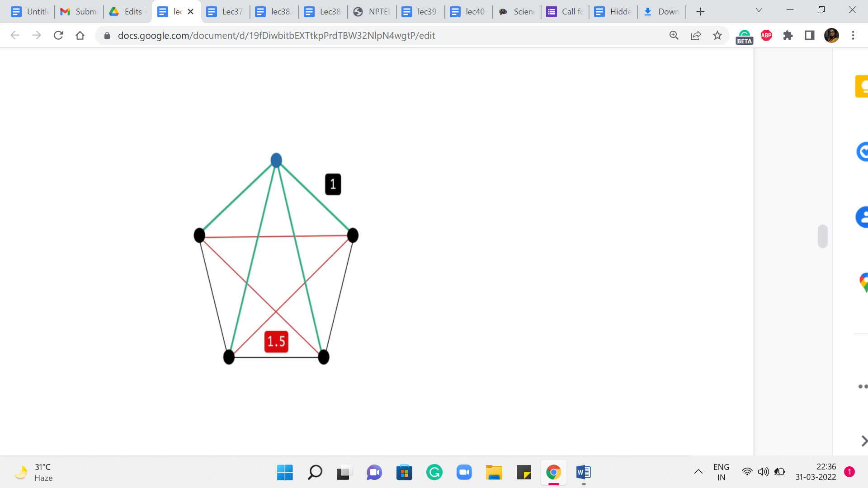Screen dimensions: 868x488
Task: Go to the browser home page
Action: 80,35
